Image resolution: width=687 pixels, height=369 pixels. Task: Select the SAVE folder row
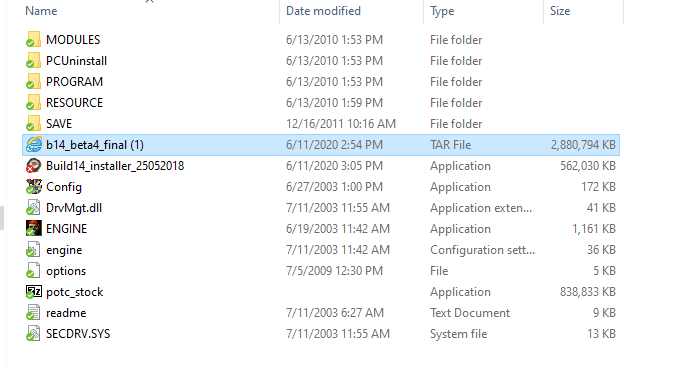[321, 124]
